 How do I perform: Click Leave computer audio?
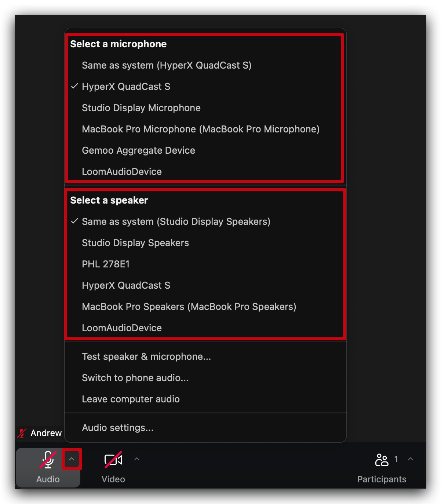point(131,399)
